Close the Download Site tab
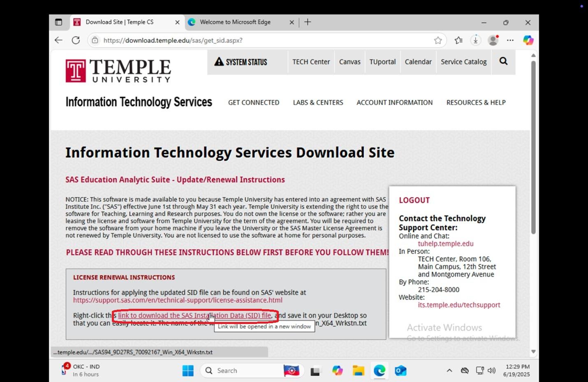This screenshot has height=382, width=588. point(177,22)
